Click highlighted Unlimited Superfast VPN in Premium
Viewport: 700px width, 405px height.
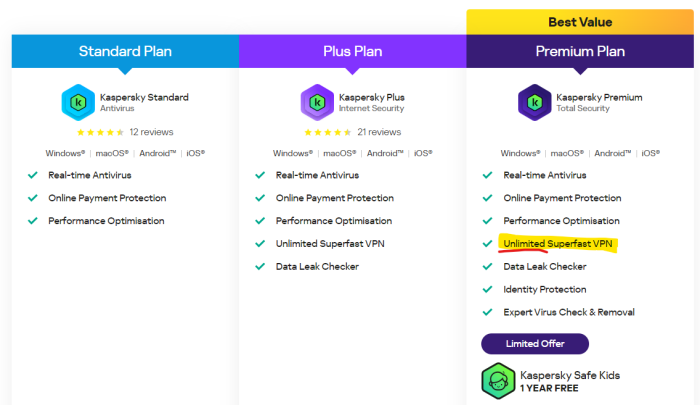[558, 244]
